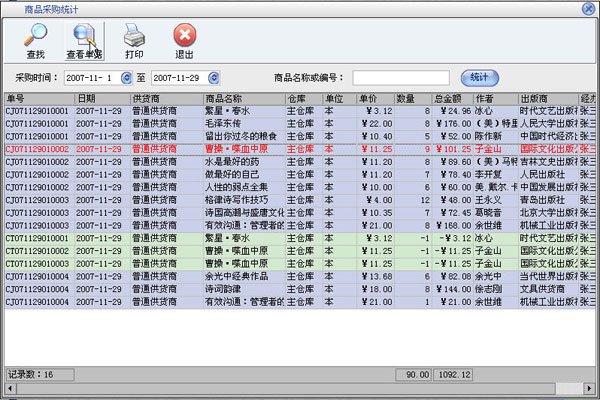Screen dimensions: 600x400
Task: Click the 日期 column header
Action: pyautogui.click(x=101, y=99)
